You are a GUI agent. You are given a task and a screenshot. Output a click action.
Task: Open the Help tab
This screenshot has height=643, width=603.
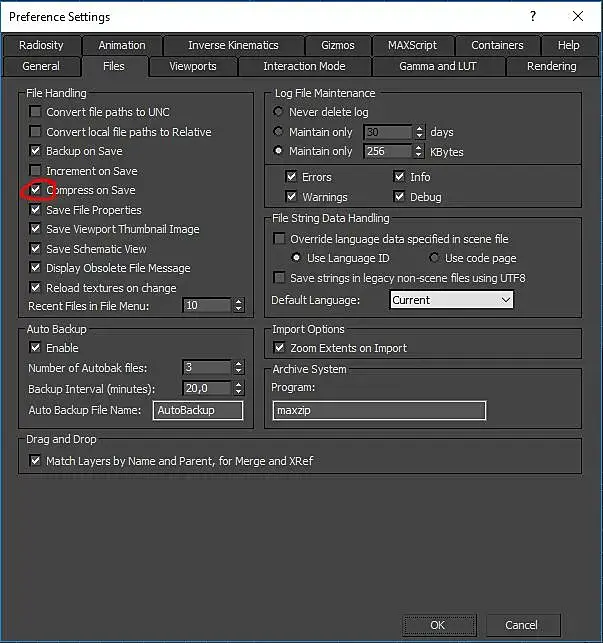(569, 45)
